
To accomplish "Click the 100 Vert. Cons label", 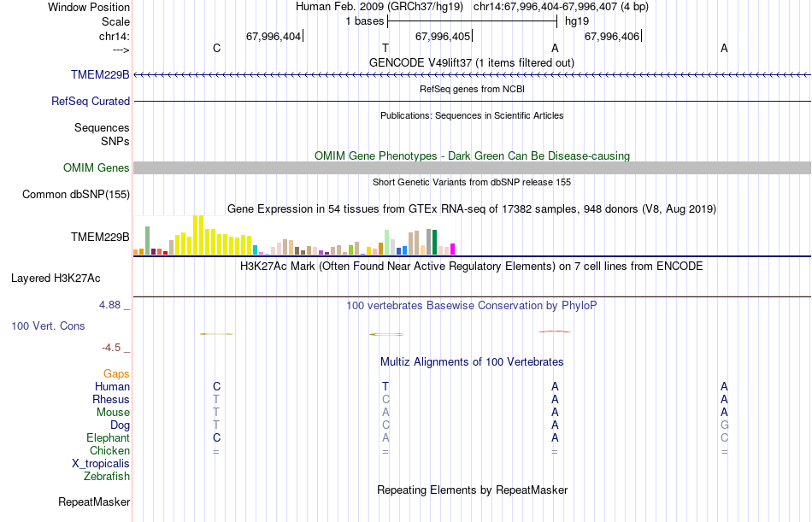I will click(x=48, y=326).
